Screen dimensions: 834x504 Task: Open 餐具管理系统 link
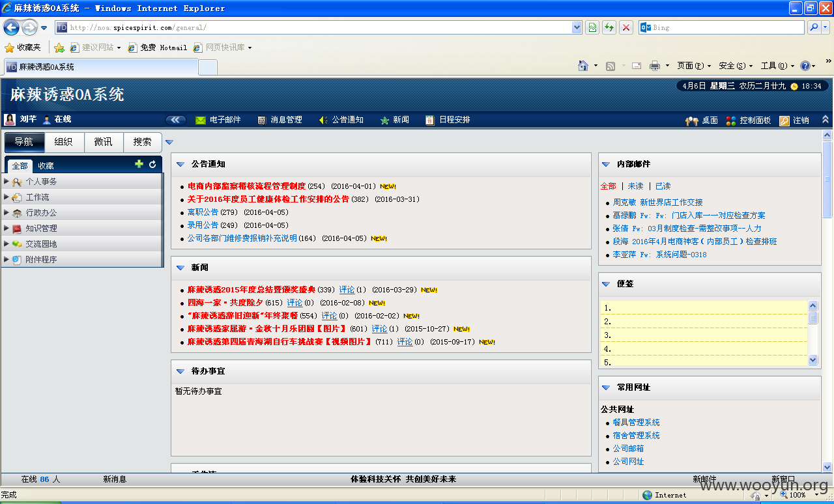636,423
